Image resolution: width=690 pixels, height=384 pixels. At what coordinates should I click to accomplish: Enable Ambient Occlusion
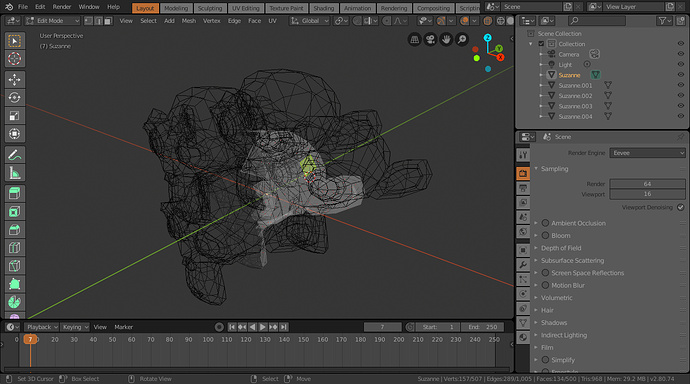(x=545, y=223)
